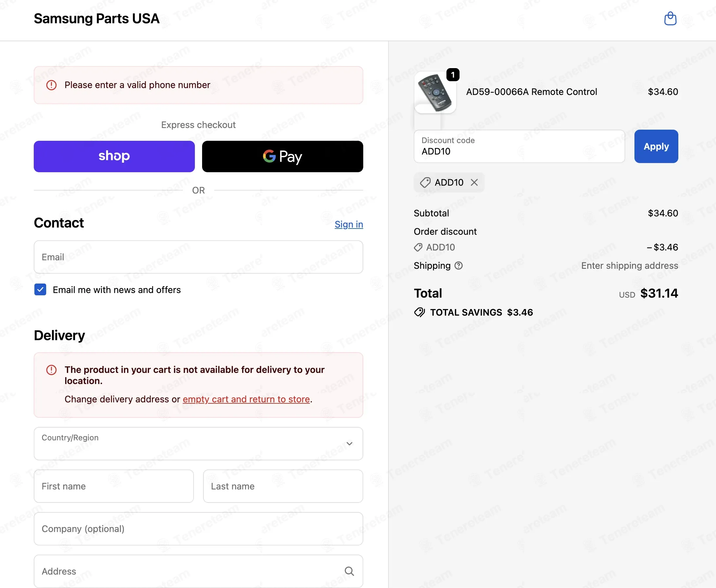Focus the Address field
Screen dimensions: 716x588
click(x=198, y=571)
